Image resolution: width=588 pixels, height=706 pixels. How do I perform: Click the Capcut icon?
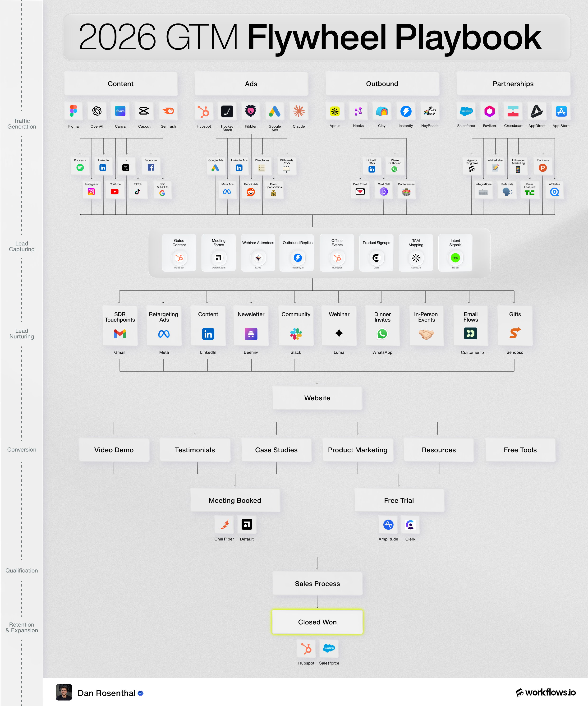[x=144, y=111]
